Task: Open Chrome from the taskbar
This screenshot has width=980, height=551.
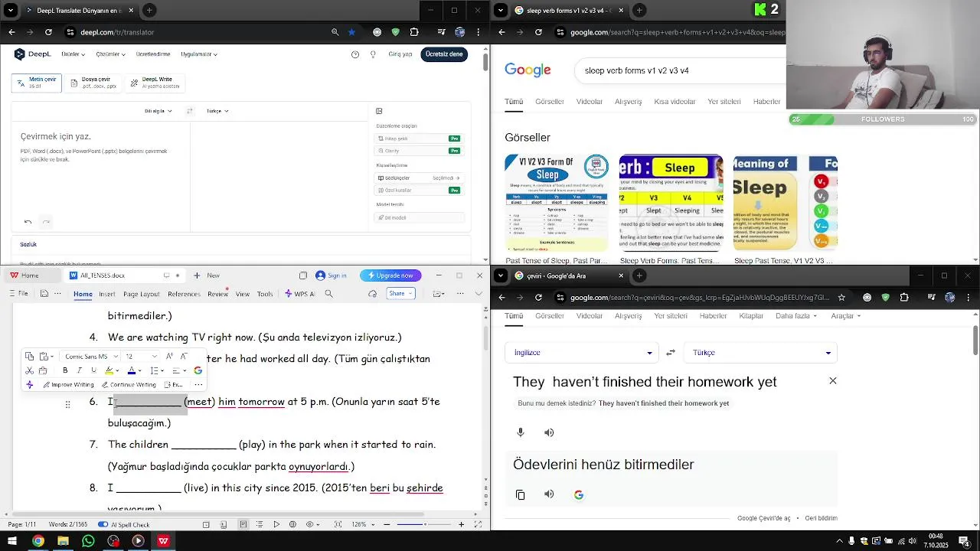Action: point(38,541)
